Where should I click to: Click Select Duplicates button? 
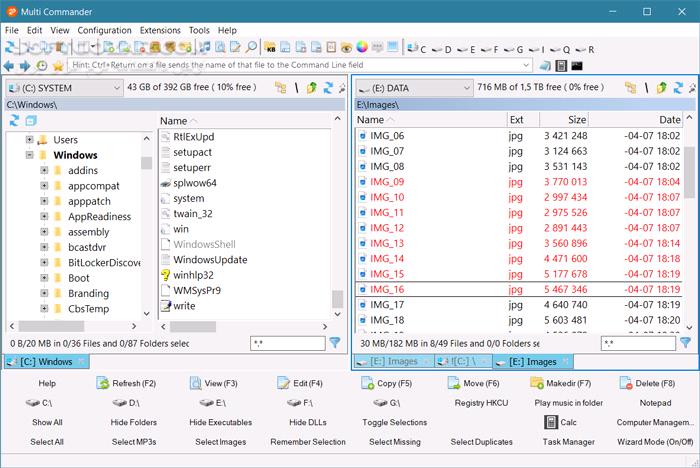481,442
